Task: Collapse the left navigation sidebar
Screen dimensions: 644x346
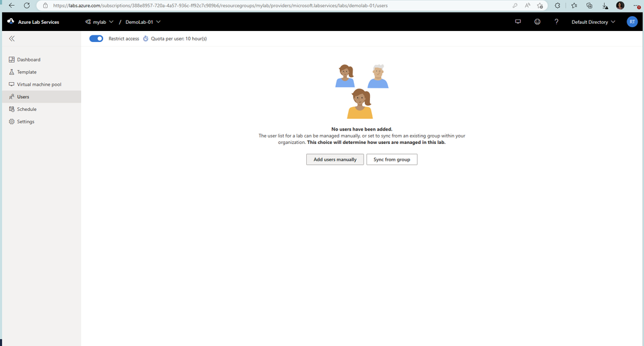Action: tap(12, 39)
